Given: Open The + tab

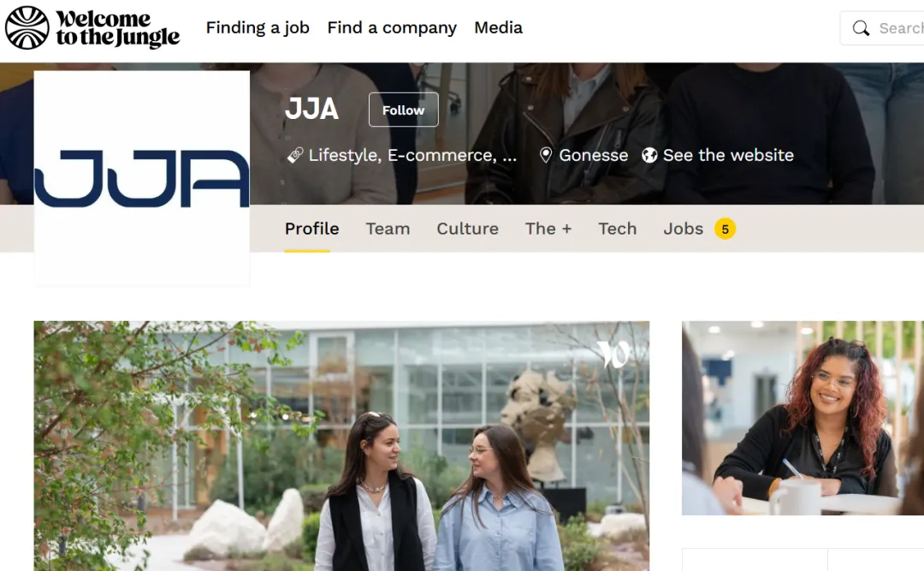Looking at the screenshot, I should (548, 229).
